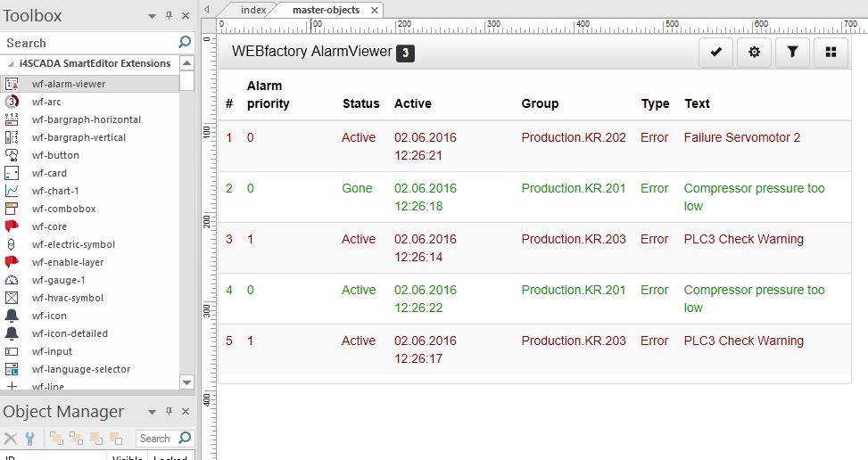This screenshot has height=460, width=868.
Task: Open AlarmViewer gear settings
Action: click(x=754, y=53)
